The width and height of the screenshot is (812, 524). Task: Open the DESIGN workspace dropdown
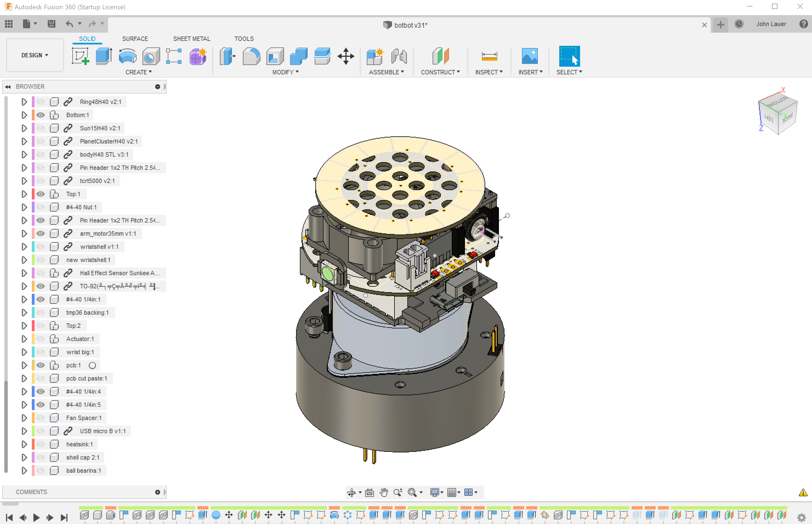pyautogui.click(x=35, y=55)
